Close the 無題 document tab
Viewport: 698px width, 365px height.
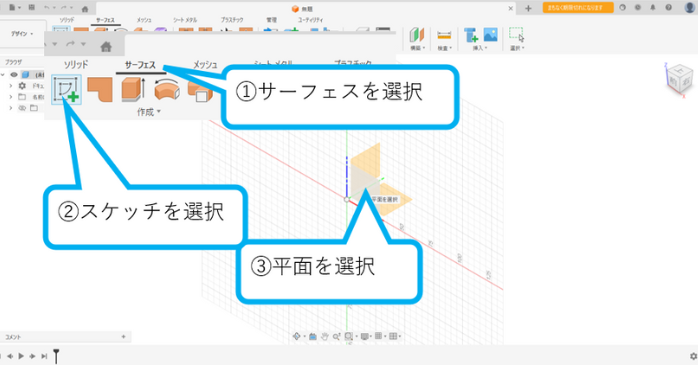511,8
